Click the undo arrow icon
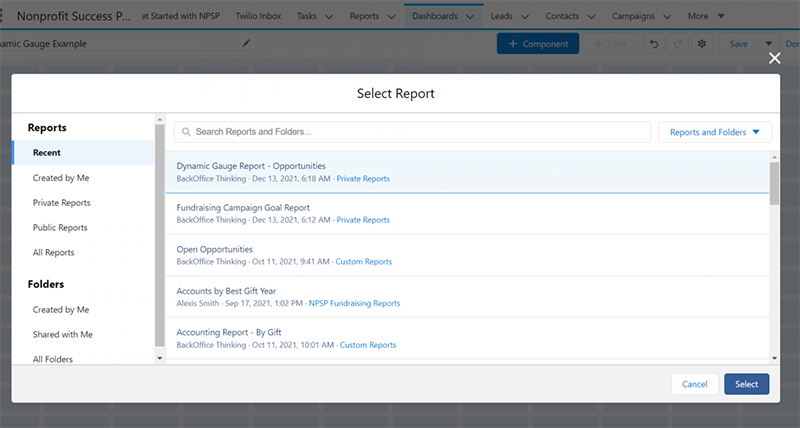Screen dimensions: 800x428 [x=654, y=44]
